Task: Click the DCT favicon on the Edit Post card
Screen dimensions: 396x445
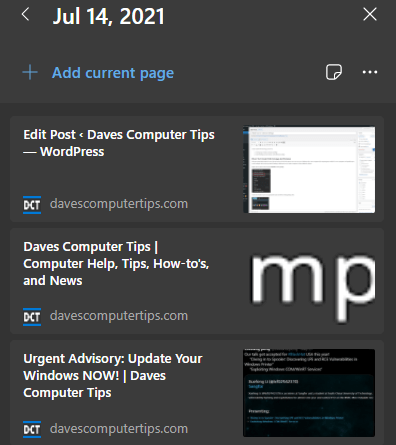Action: pos(32,205)
